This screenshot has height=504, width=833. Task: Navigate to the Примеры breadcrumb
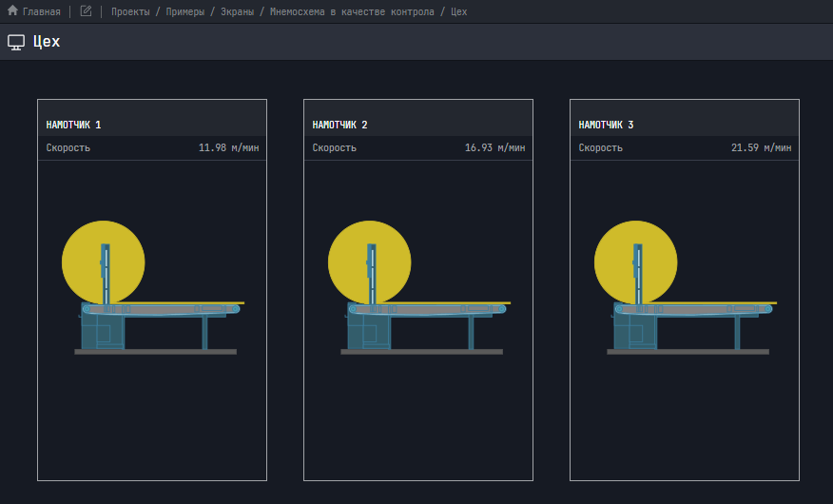(x=183, y=12)
